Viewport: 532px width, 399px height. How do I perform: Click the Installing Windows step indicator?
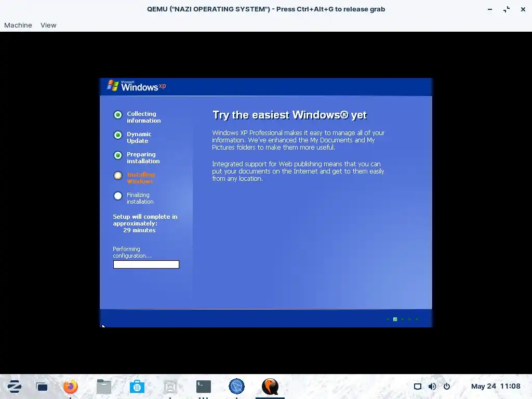[x=118, y=176]
